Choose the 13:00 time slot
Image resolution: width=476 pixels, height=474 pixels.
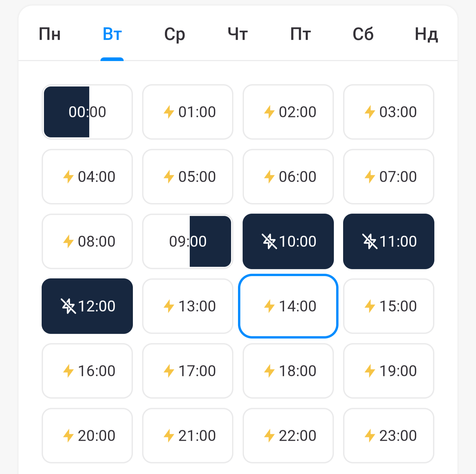188,306
